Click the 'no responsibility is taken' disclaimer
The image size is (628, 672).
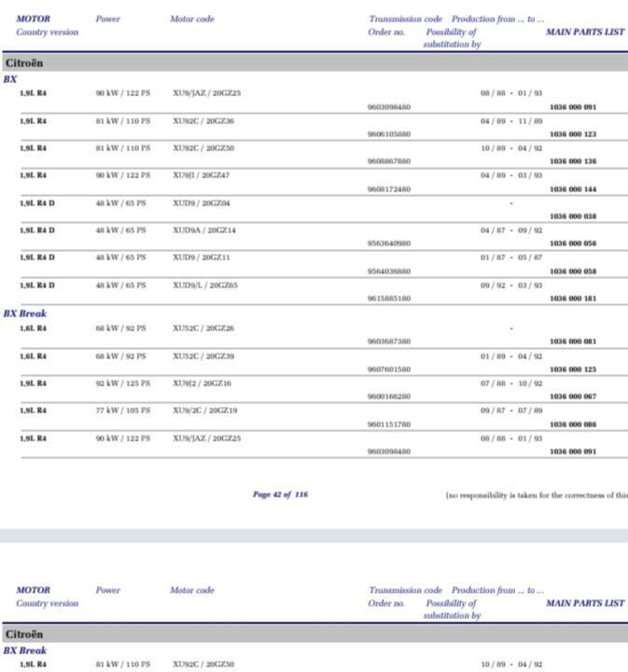537,495
